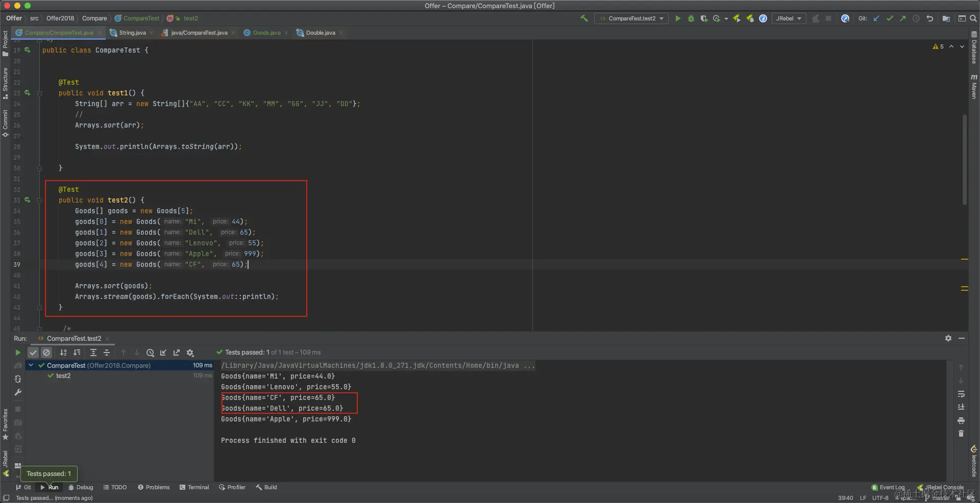Go to the next highlighted error arrow

(x=962, y=46)
